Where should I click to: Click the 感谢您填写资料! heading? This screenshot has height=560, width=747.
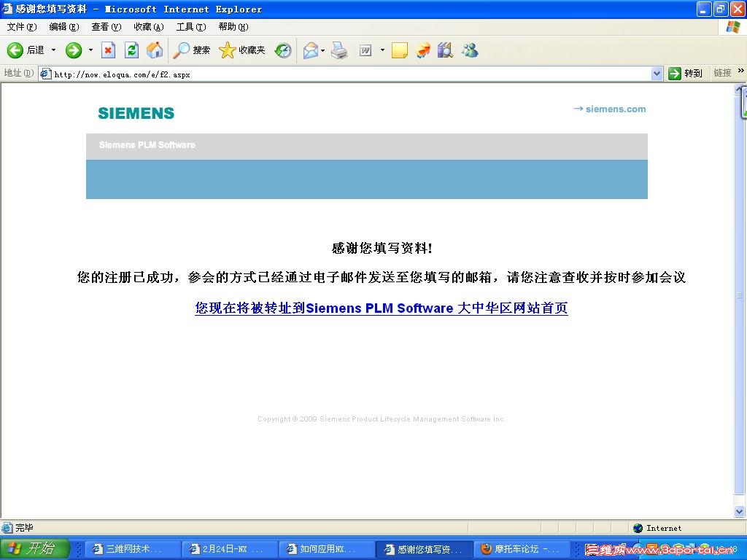click(x=382, y=248)
